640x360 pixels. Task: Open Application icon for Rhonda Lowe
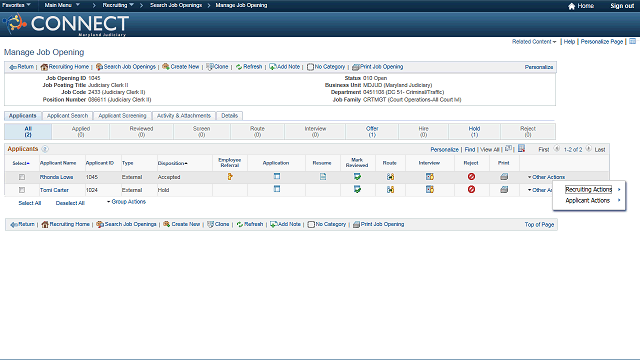[277, 176]
